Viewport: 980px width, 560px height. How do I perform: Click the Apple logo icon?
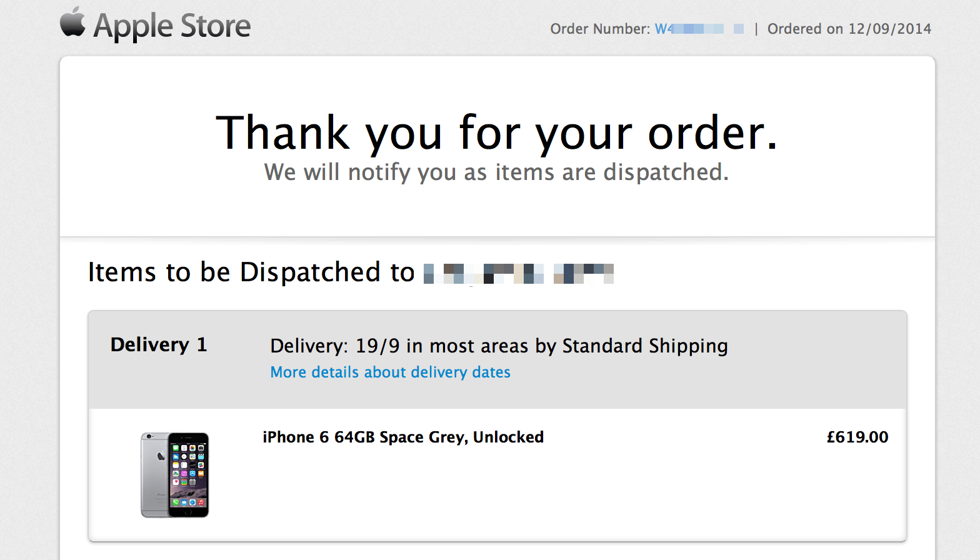pos(72,22)
